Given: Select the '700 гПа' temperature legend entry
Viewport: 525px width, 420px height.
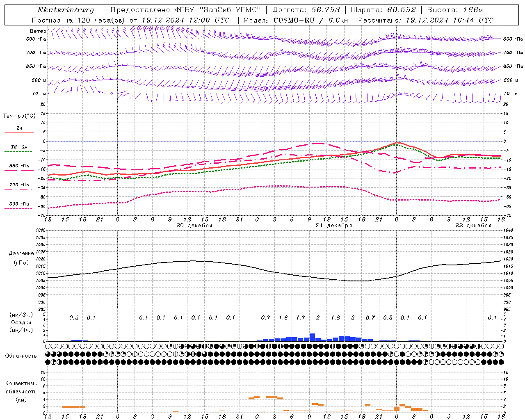Looking at the screenshot, I should (19, 185).
